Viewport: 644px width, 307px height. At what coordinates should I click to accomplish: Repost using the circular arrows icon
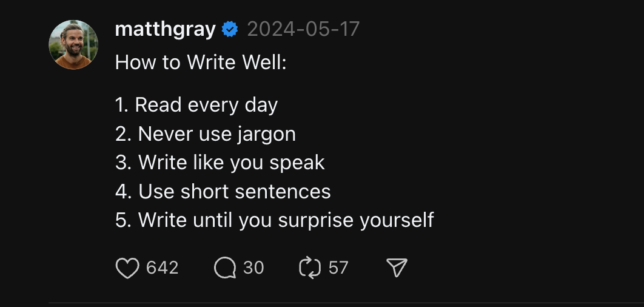[x=310, y=268]
